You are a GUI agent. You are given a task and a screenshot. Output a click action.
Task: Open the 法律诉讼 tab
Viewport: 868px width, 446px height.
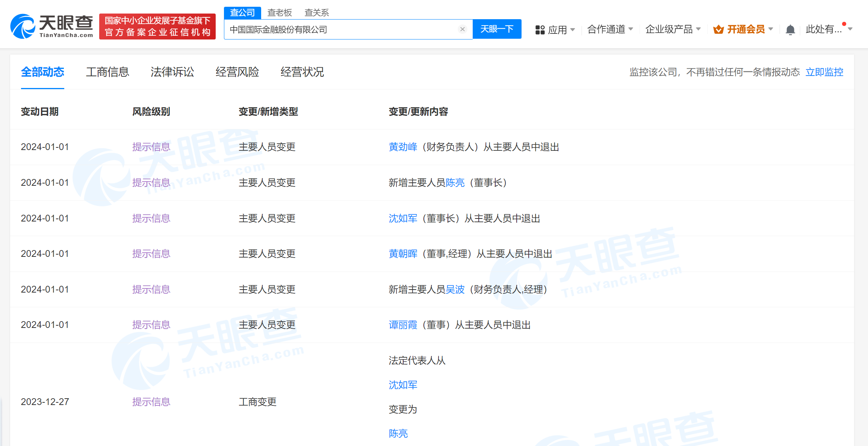click(172, 72)
